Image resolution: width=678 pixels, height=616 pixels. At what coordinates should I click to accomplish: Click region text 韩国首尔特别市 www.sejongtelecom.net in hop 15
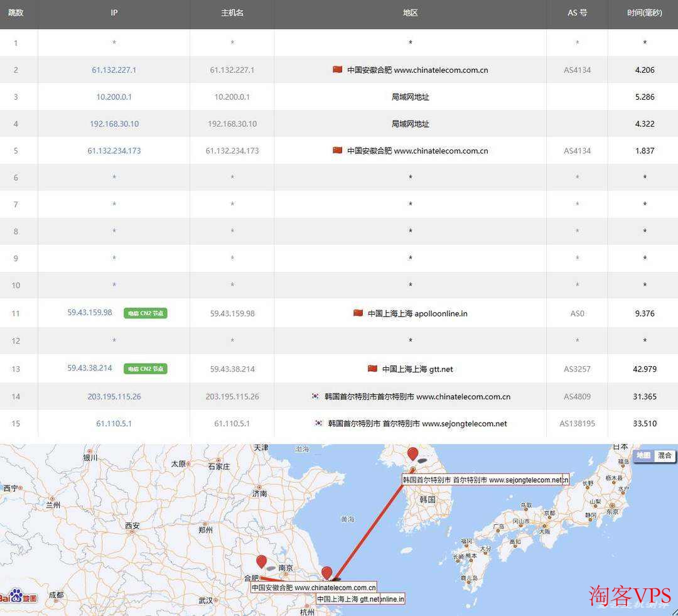(417, 423)
